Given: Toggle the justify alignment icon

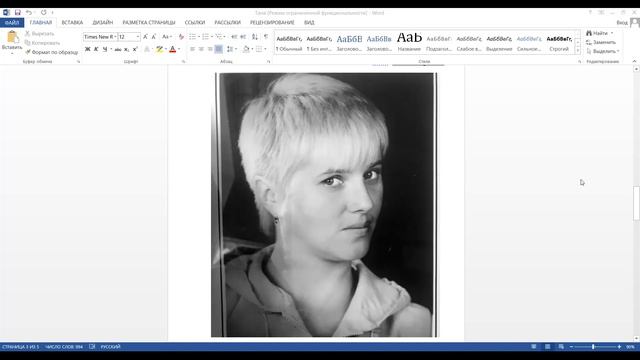Looking at the screenshot, I should click(x=219, y=49).
